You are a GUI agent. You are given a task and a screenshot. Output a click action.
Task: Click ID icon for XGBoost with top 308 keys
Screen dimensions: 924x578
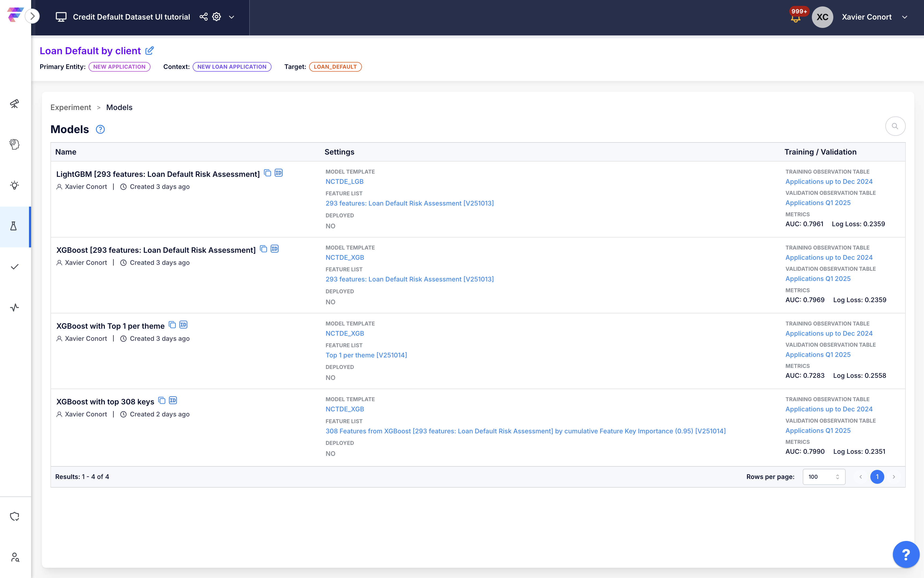tap(173, 401)
